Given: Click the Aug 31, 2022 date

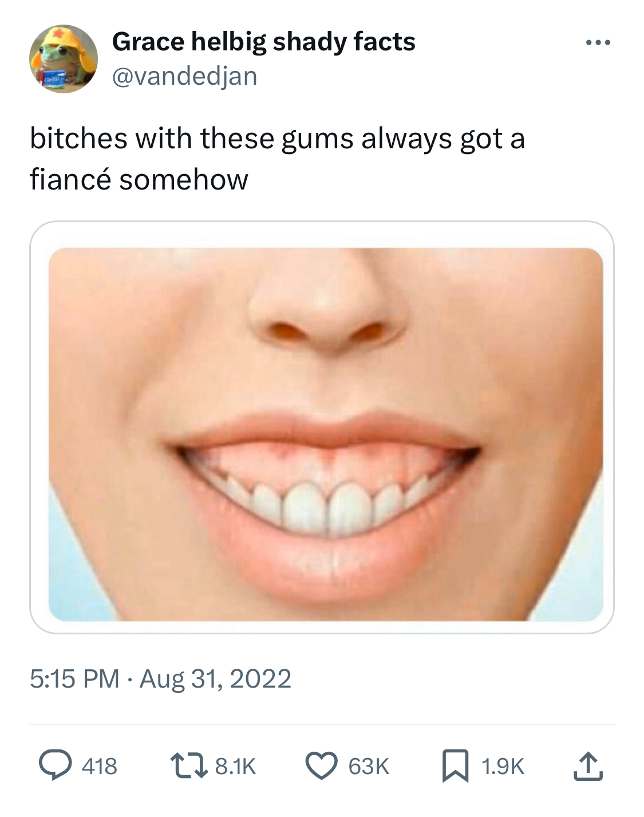Looking at the screenshot, I should tap(216, 679).
